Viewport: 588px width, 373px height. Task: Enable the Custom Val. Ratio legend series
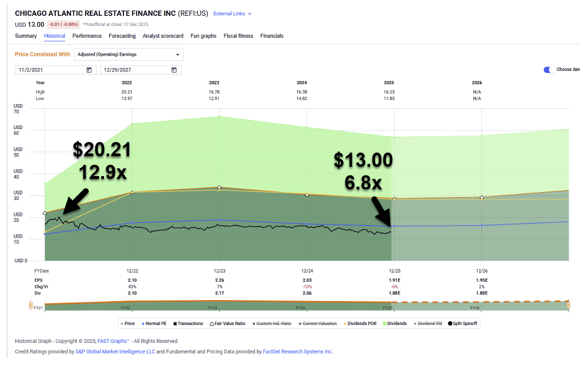(273, 324)
